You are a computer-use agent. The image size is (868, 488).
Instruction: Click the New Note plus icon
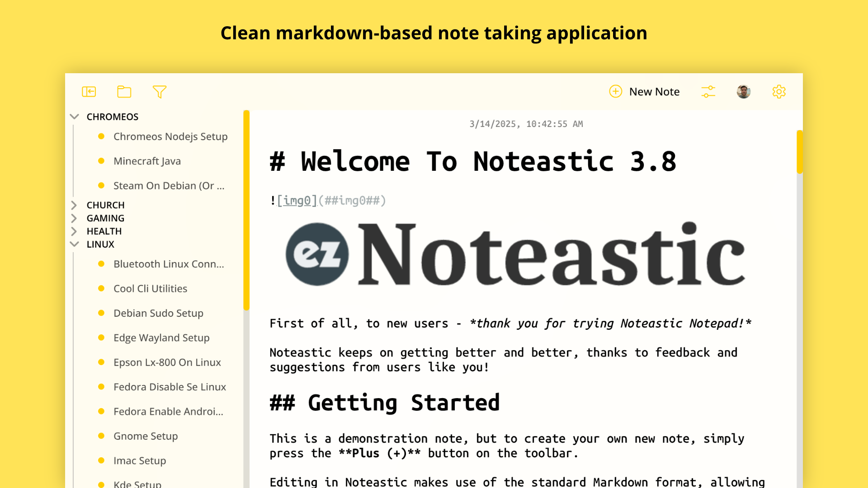point(615,91)
